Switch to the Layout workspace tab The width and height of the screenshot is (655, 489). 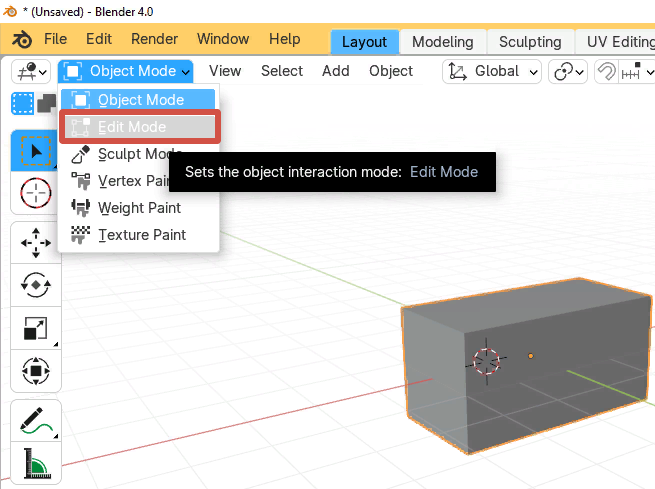pyautogui.click(x=365, y=42)
